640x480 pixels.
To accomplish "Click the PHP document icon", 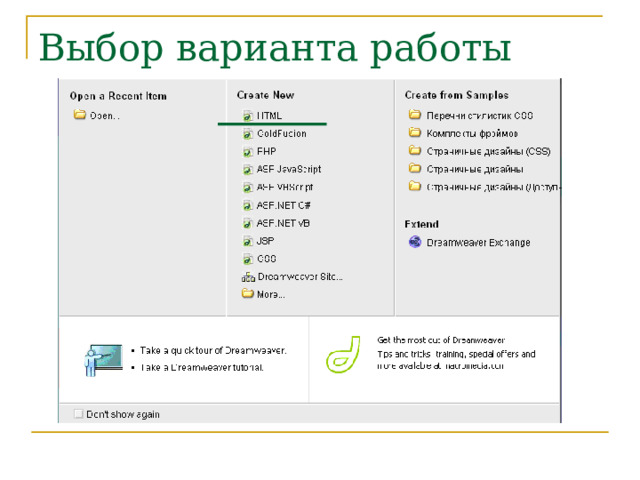I will (247, 152).
